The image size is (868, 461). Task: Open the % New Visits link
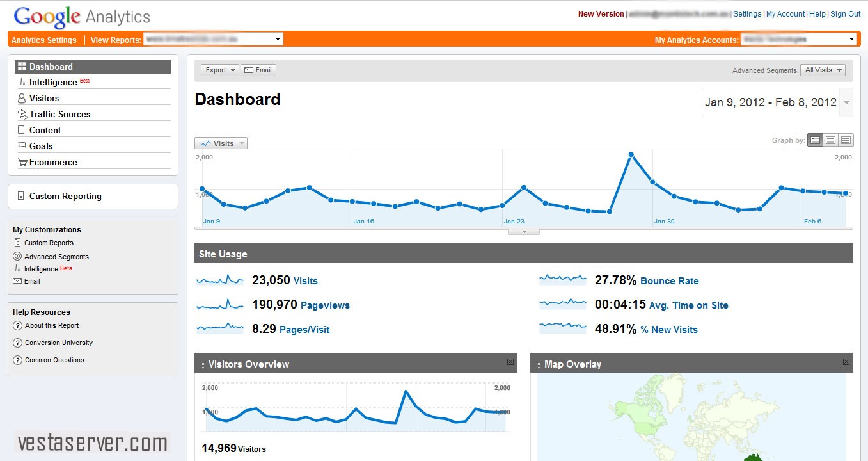tap(669, 330)
